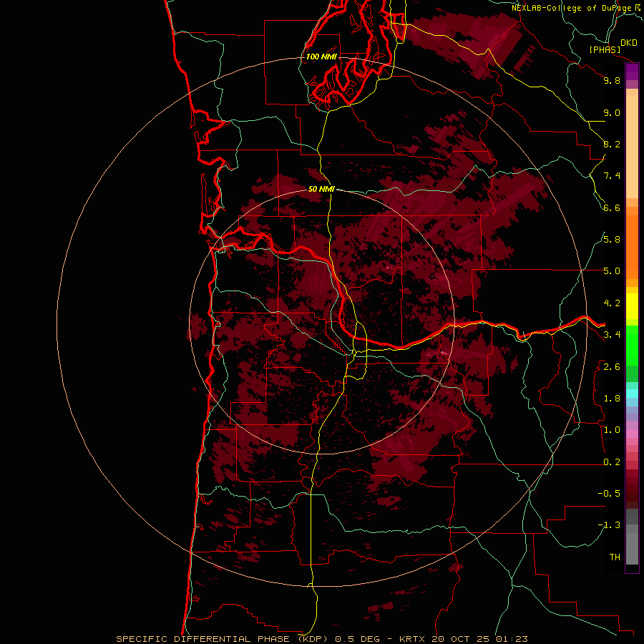Click the 6.6 scale value
Screen dimensions: 644x644
tap(612, 208)
